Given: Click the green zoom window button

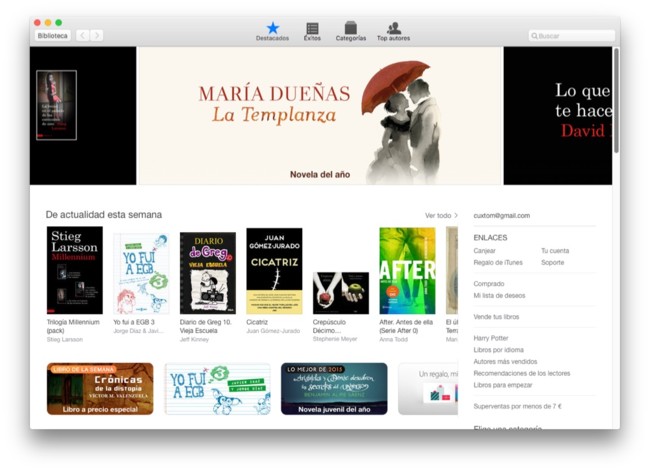Looking at the screenshot, I should click(59, 23).
